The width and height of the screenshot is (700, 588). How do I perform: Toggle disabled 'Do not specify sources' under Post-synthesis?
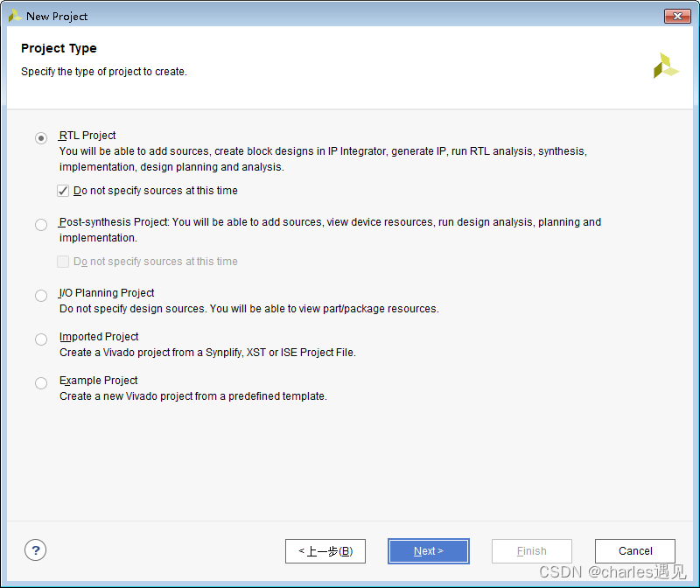pyautogui.click(x=63, y=262)
